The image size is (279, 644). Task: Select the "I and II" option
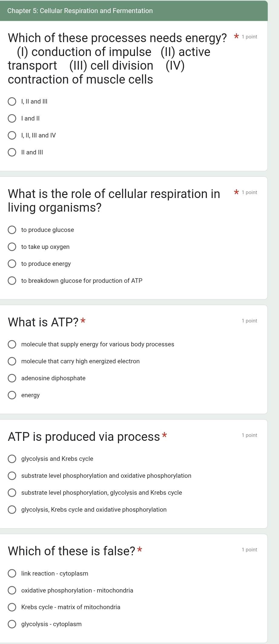pos(12,118)
